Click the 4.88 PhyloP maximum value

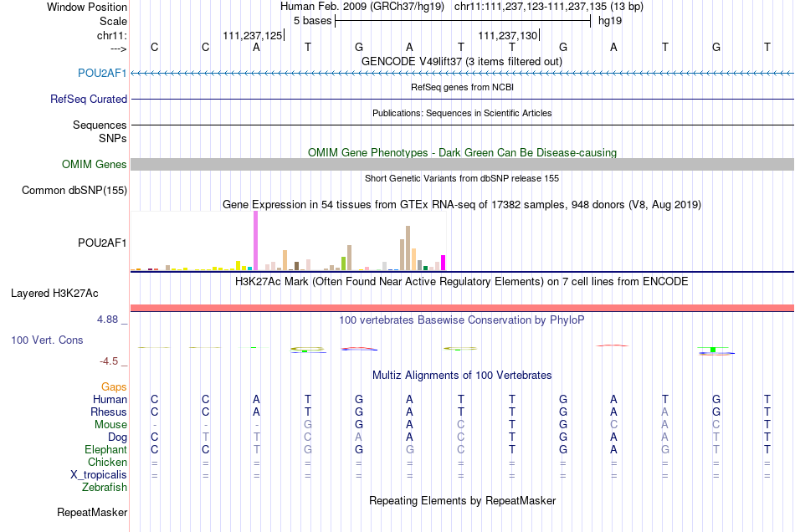pos(107,320)
